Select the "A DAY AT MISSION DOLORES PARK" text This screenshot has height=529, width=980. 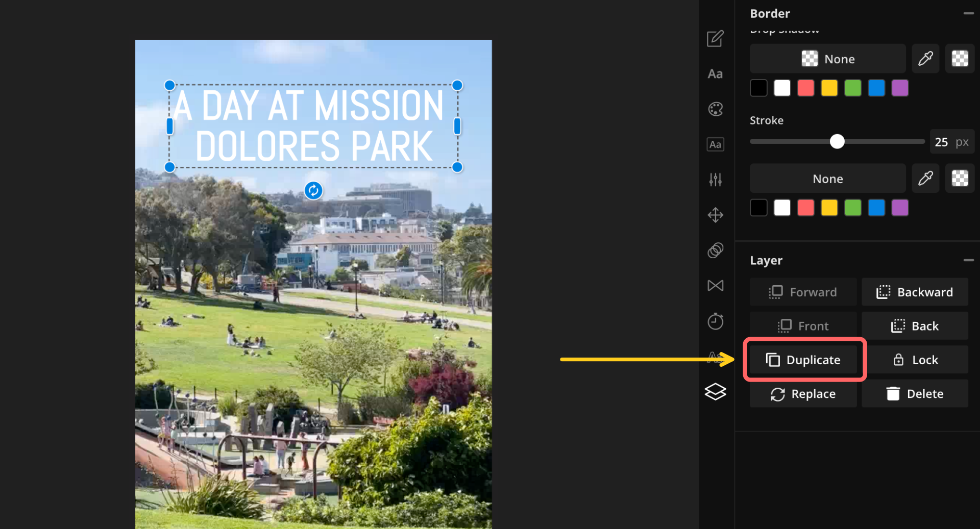click(313, 126)
